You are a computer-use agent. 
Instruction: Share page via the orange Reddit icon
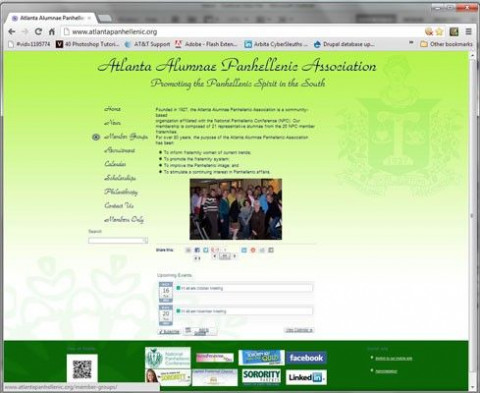[253, 250]
